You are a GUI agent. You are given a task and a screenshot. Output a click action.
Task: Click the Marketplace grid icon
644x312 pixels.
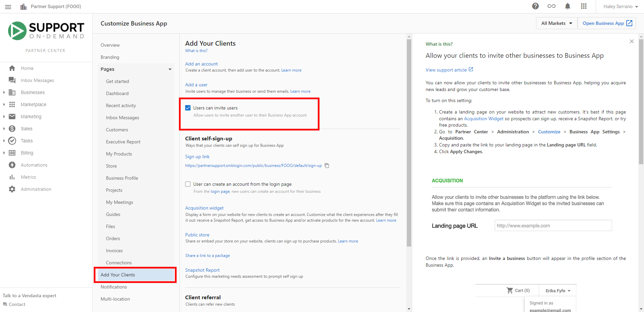click(x=12, y=104)
